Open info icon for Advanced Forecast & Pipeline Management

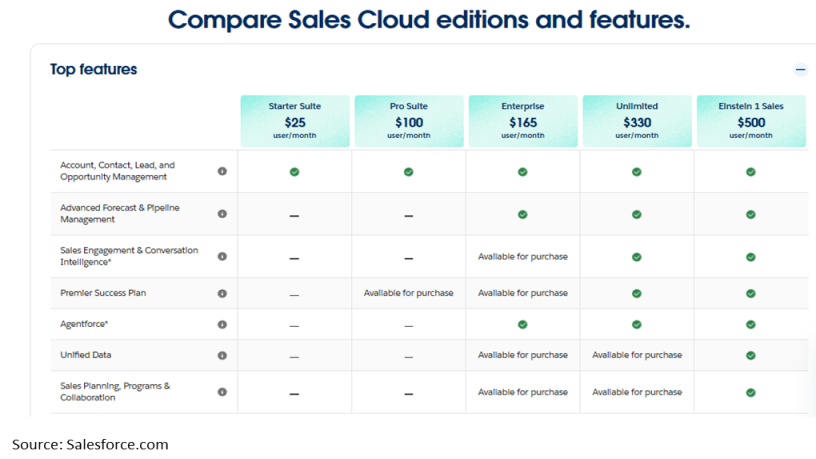(x=222, y=214)
